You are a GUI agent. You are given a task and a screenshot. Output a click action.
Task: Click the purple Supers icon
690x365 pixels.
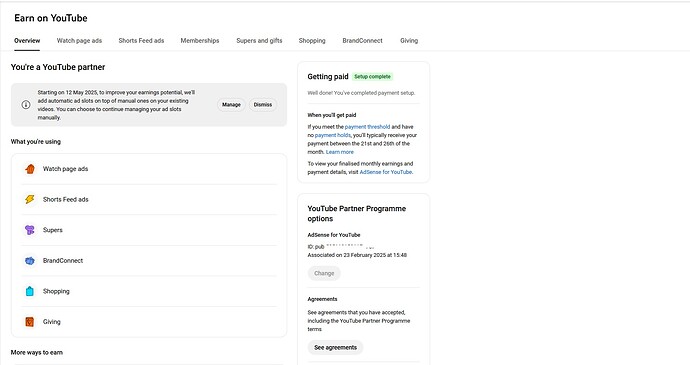29,230
